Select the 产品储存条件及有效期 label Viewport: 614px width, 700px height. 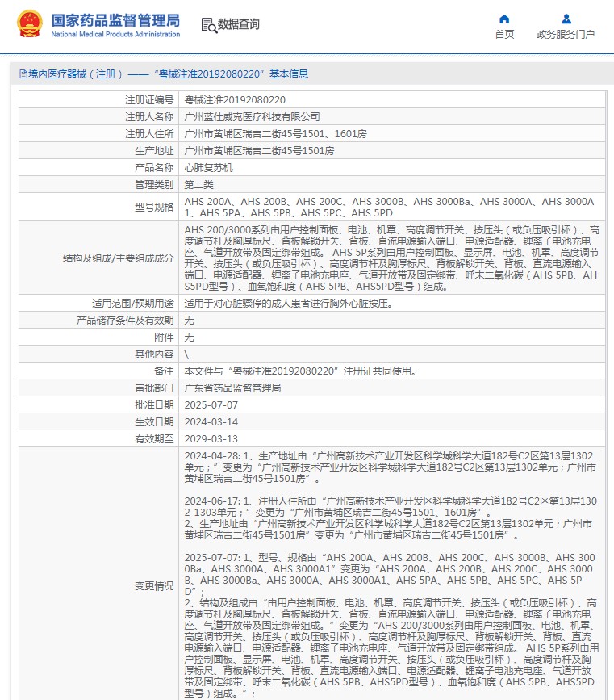point(125,321)
